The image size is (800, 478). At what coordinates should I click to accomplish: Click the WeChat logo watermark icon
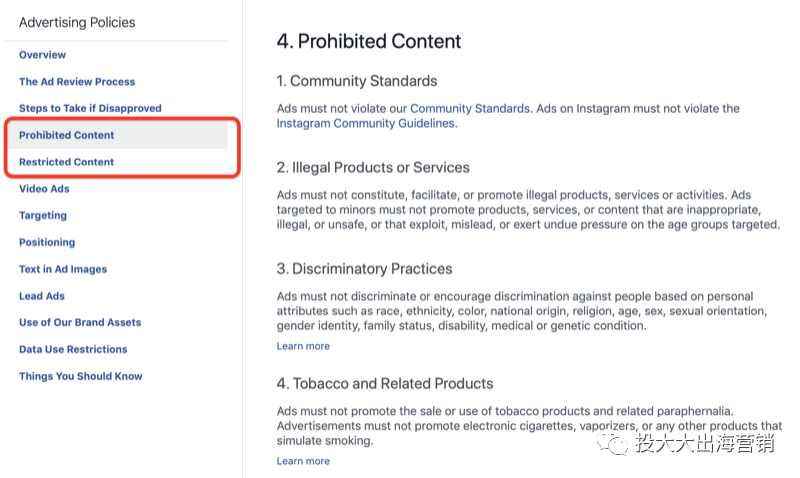pyautogui.click(x=612, y=444)
